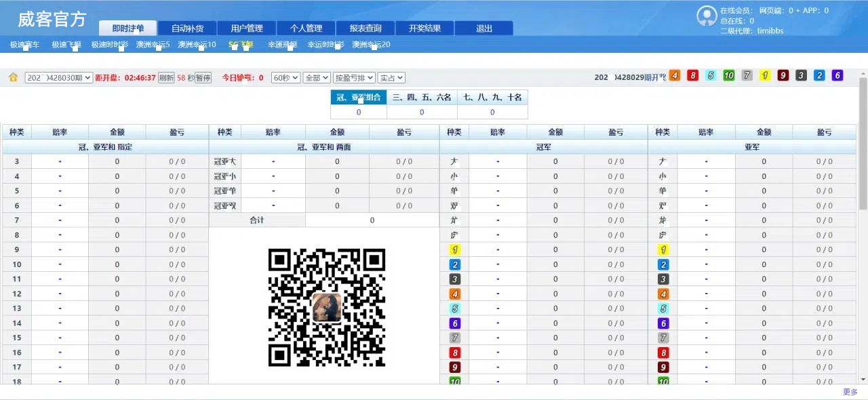The width and height of the screenshot is (868, 400).
Task: Select the 极速赛车 game in the submenu
Action: pos(24,45)
